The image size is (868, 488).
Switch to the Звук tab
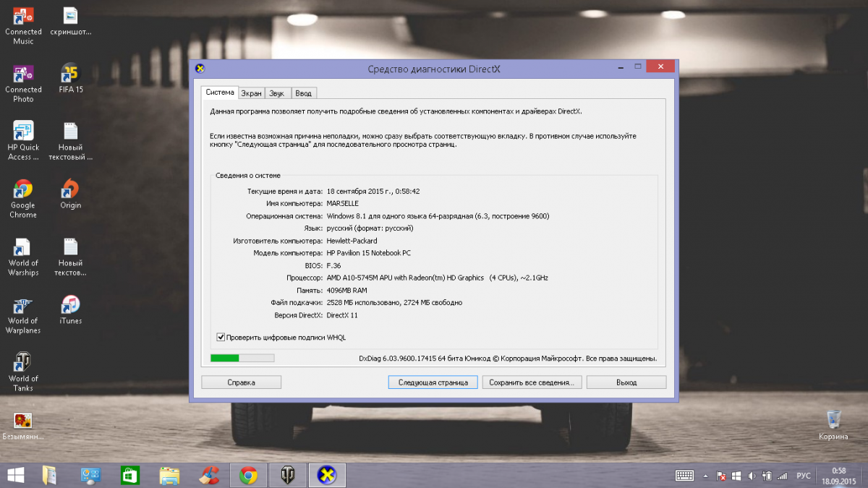[278, 93]
